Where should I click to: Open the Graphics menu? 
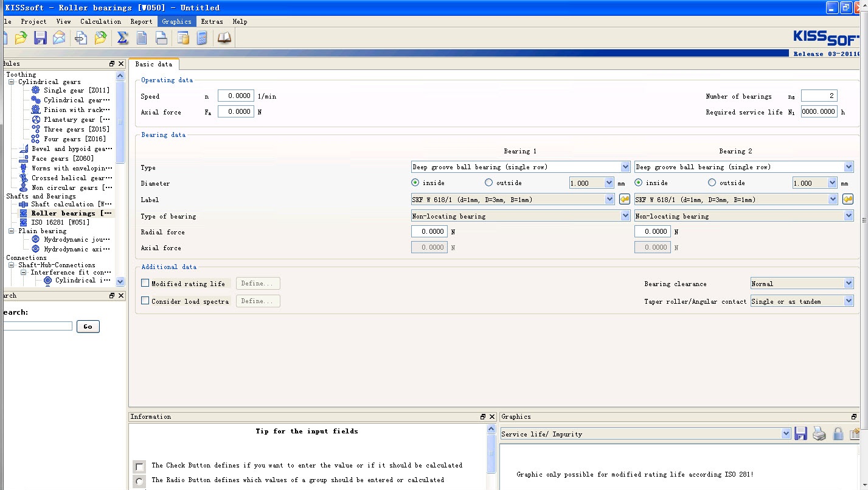[176, 21]
